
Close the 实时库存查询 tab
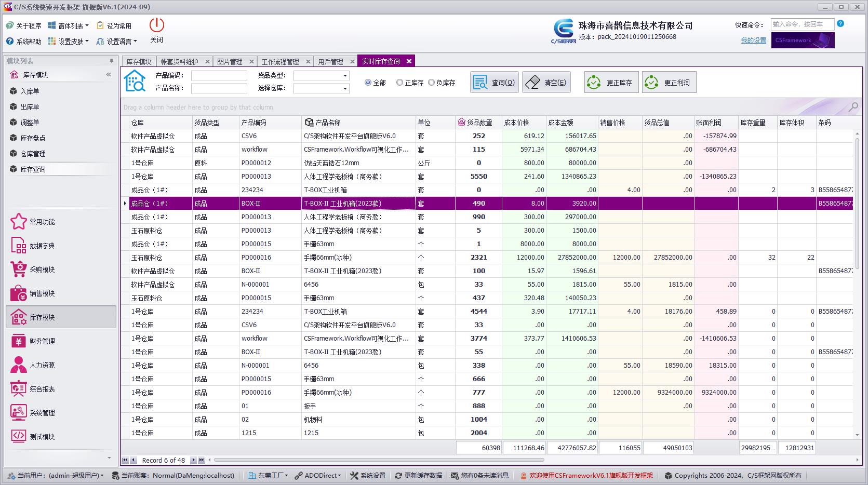(x=409, y=61)
